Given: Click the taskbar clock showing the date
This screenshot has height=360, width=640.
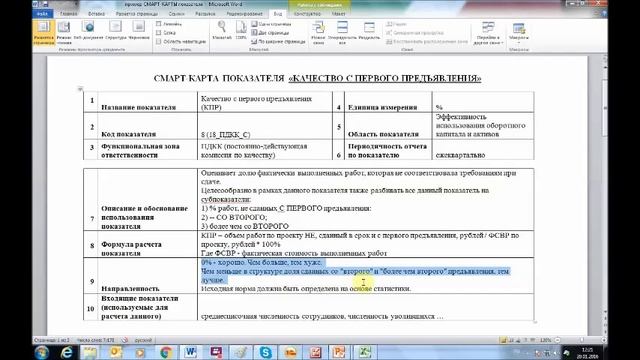Looking at the screenshot, I should (x=588, y=353).
